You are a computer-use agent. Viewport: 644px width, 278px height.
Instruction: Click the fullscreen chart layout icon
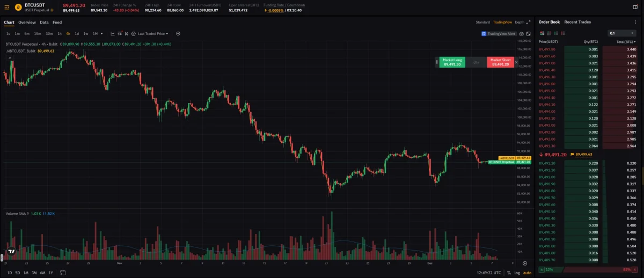[528, 33]
